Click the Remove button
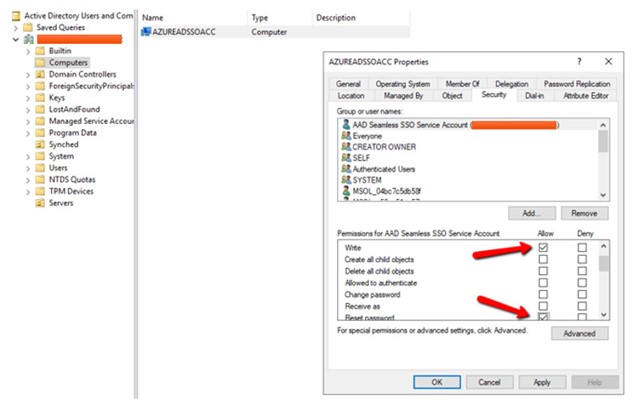This screenshot has width=635, height=406. [584, 213]
